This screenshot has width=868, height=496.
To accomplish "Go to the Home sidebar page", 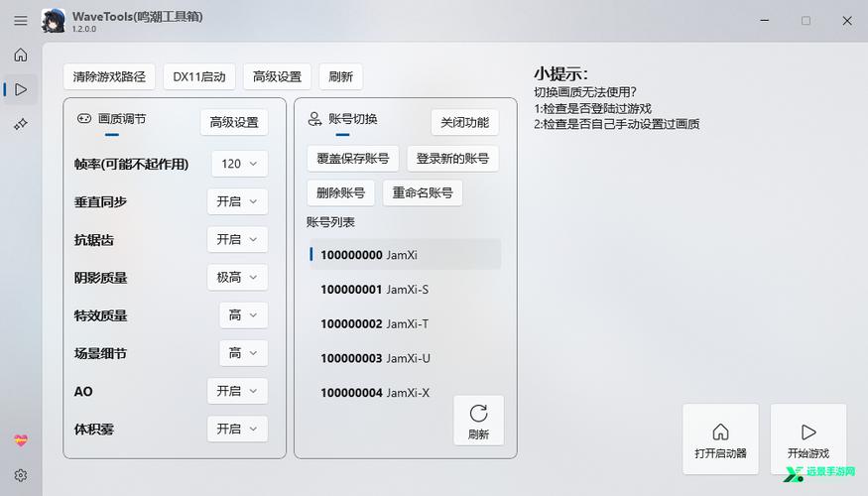I will (x=21, y=55).
